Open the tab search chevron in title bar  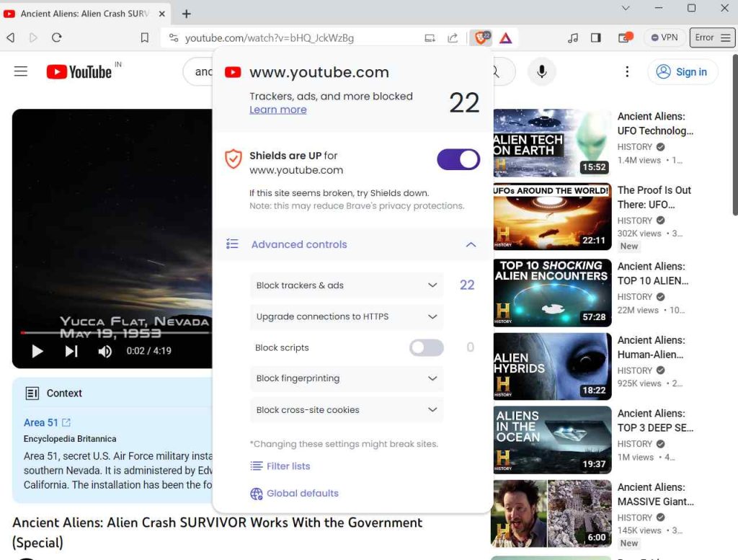(626, 8)
